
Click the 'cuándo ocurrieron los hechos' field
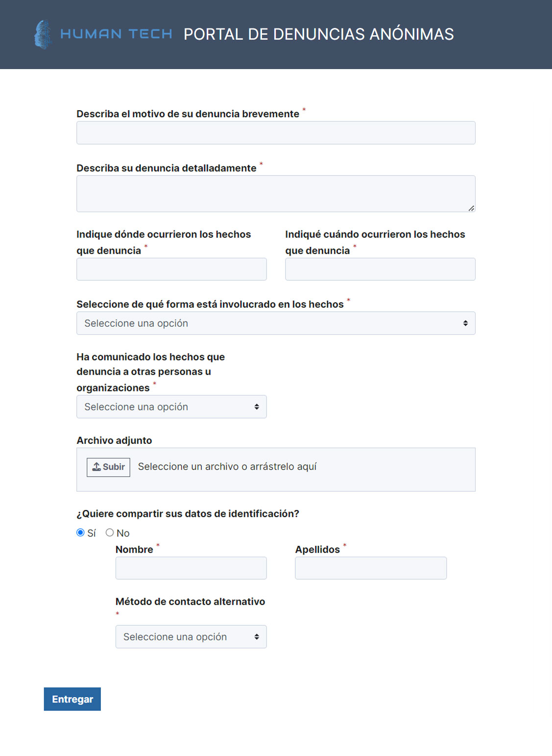point(380,269)
